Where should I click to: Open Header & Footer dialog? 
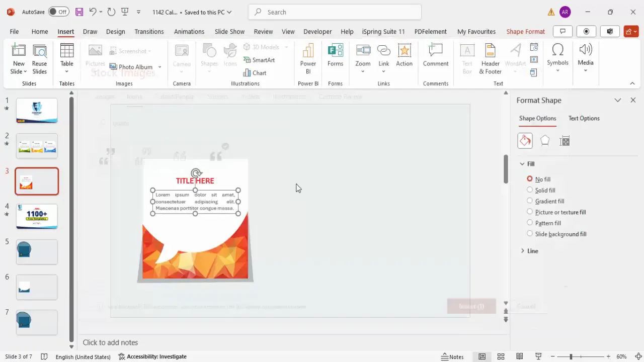pos(490,59)
